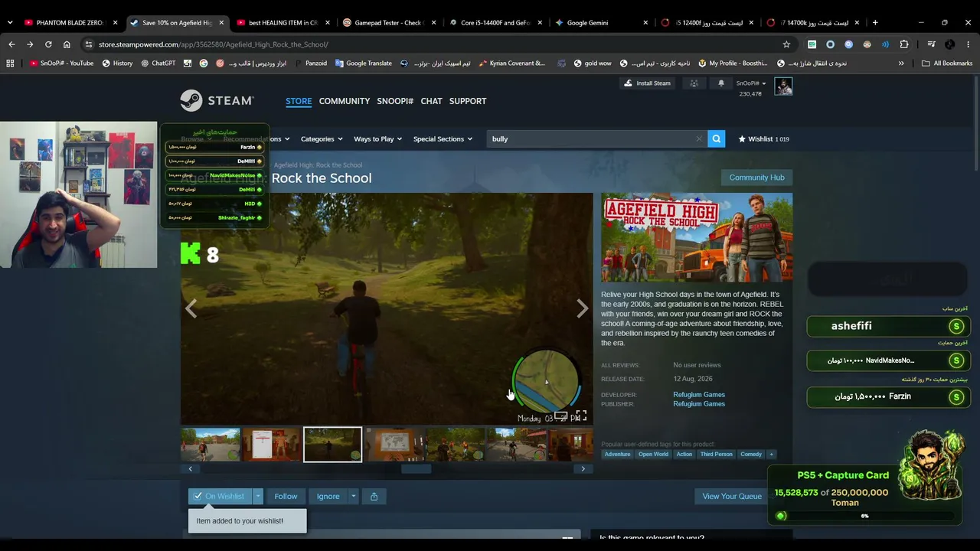The width and height of the screenshot is (980, 551).
Task: Show more hidden bookmarks chevron
Action: (x=901, y=64)
